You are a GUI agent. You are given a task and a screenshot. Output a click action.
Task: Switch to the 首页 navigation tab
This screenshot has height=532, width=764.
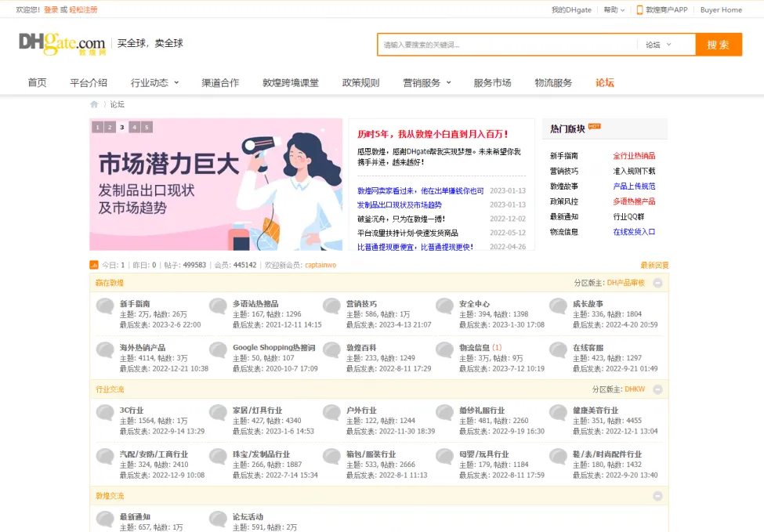(x=36, y=81)
